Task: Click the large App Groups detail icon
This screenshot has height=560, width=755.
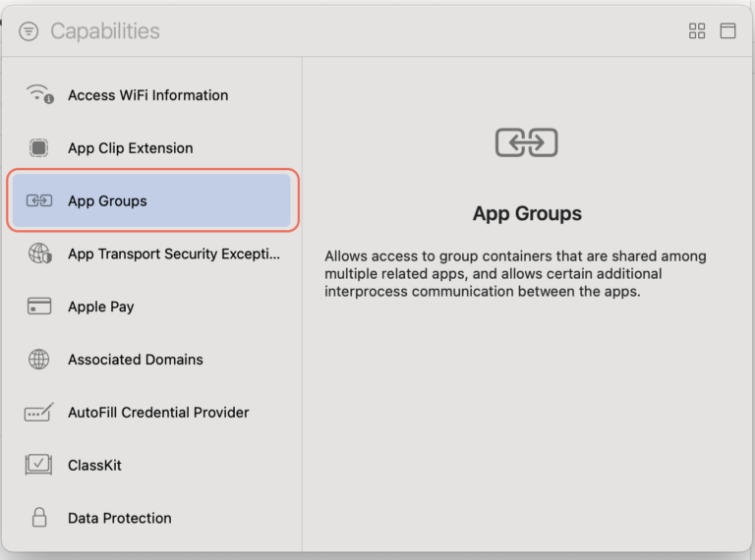Action: 527,143
